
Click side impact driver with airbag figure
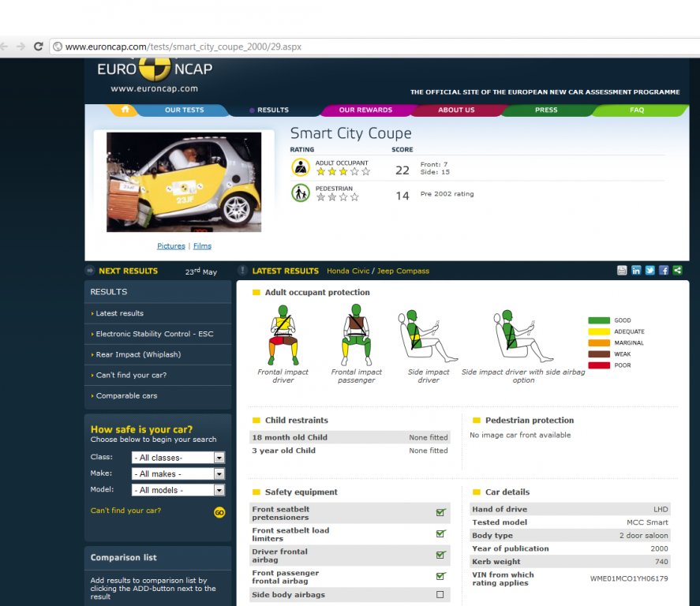click(523, 335)
